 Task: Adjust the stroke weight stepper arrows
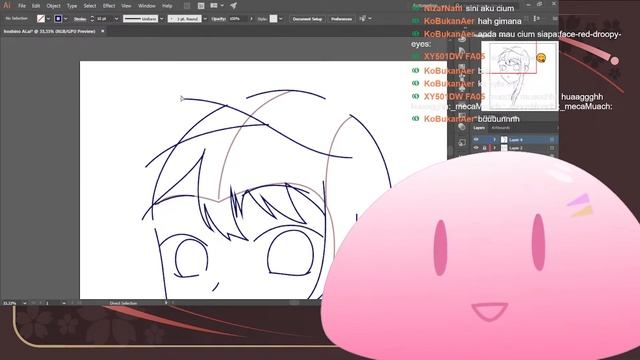(92, 19)
